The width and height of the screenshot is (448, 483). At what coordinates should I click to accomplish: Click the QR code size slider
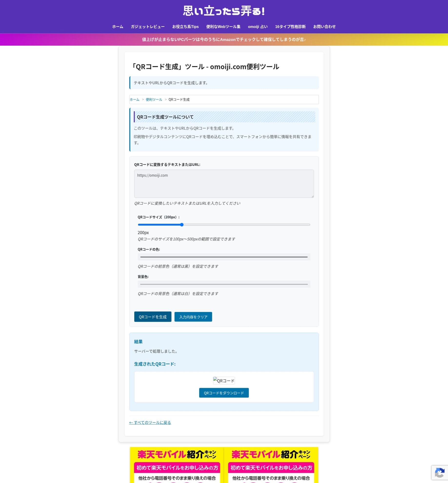[224, 225]
